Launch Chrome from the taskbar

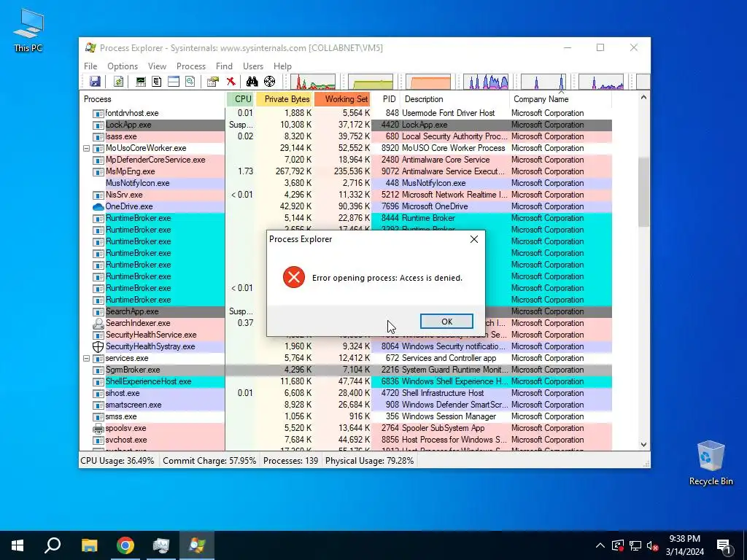[x=125, y=545]
